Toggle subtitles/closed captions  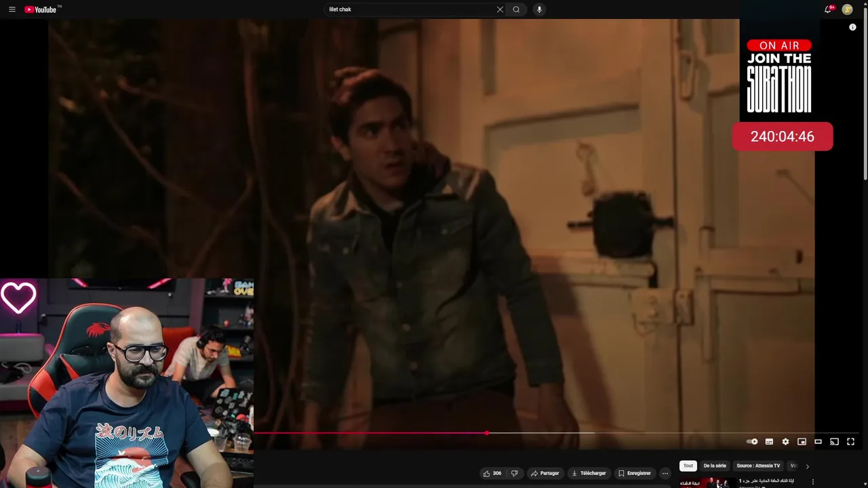(769, 442)
